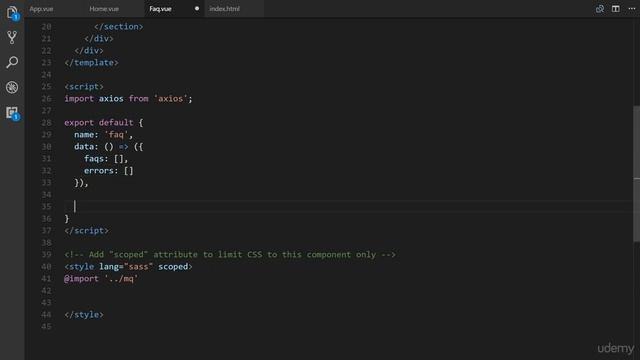Click the name: 'faq' line
Viewport: 640px width, 360px height.
[x=103, y=135]
